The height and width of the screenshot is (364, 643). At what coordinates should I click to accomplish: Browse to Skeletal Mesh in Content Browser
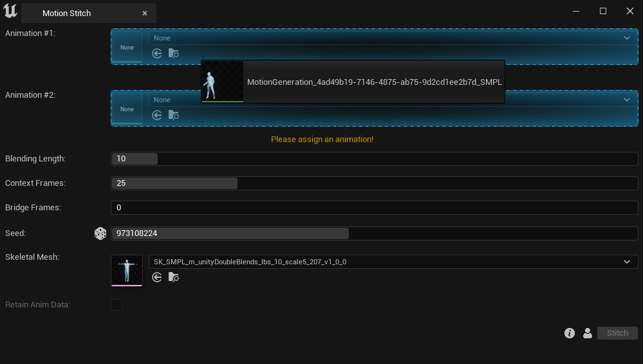(x=173, y=277)
